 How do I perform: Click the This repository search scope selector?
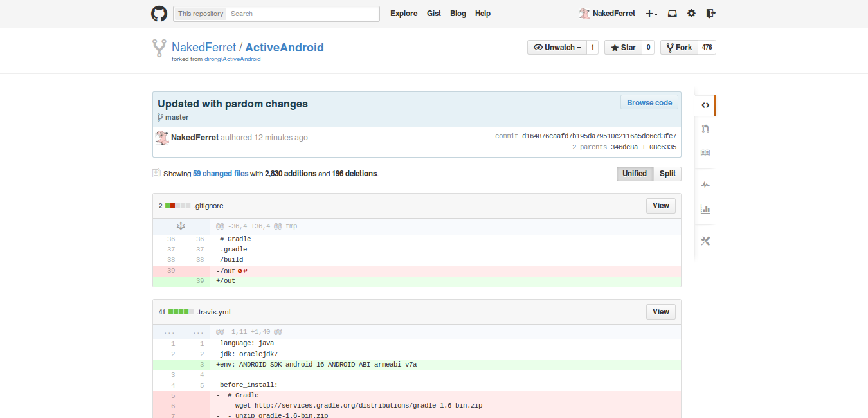pyautogui.click(x=199, y=13)
